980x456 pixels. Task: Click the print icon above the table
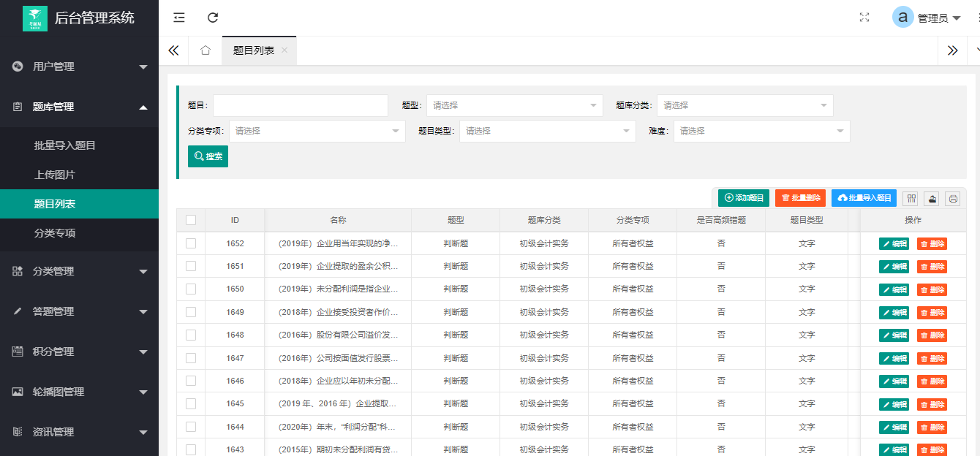[x=951, y=198]
